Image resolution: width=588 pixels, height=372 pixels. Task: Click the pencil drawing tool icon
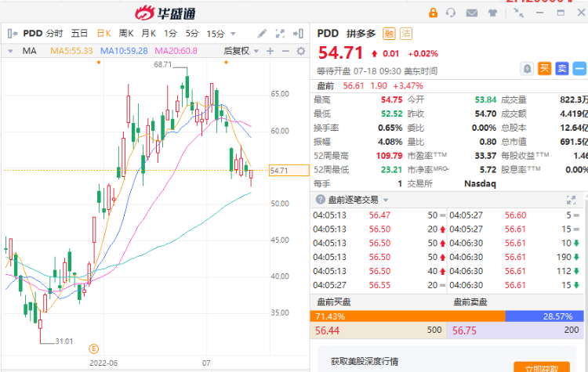click(262, 33)
